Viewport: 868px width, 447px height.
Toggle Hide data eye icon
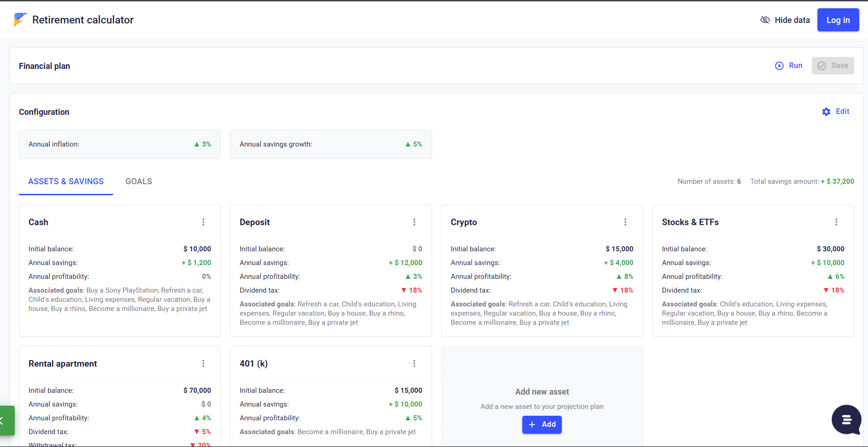765,20
